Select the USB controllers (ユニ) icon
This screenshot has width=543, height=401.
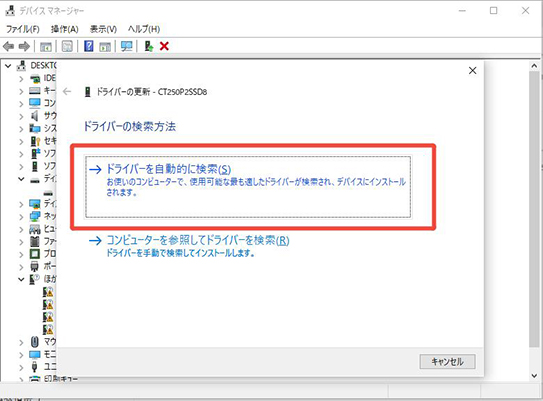tap(35, 367)
